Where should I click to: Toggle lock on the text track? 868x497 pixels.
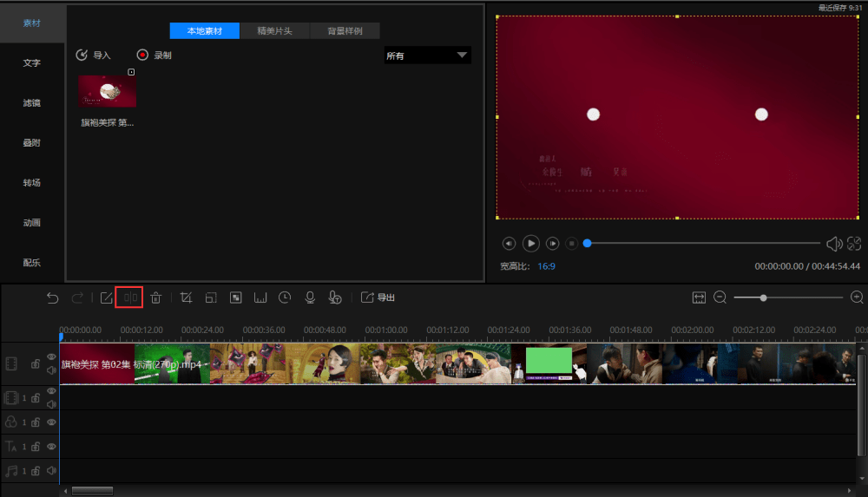point(36,447)
